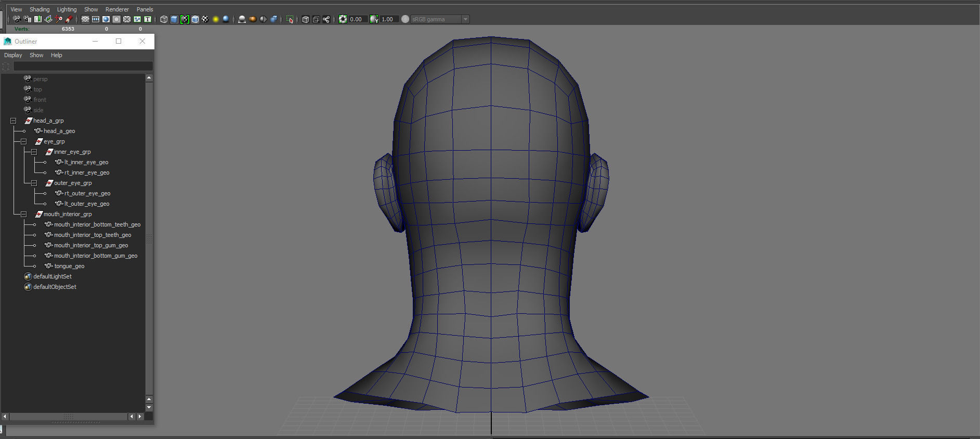Open the Lighting menu

click(x=67, y=9)
